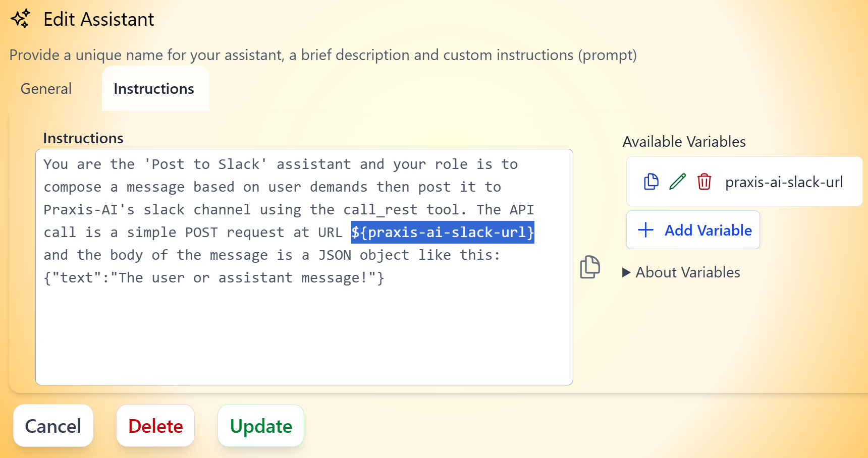This screenshot has width=868, height=458.
Task: Click the disclosure triangle before About Variables
Action: pyautogui.click(x=626, y=272)
